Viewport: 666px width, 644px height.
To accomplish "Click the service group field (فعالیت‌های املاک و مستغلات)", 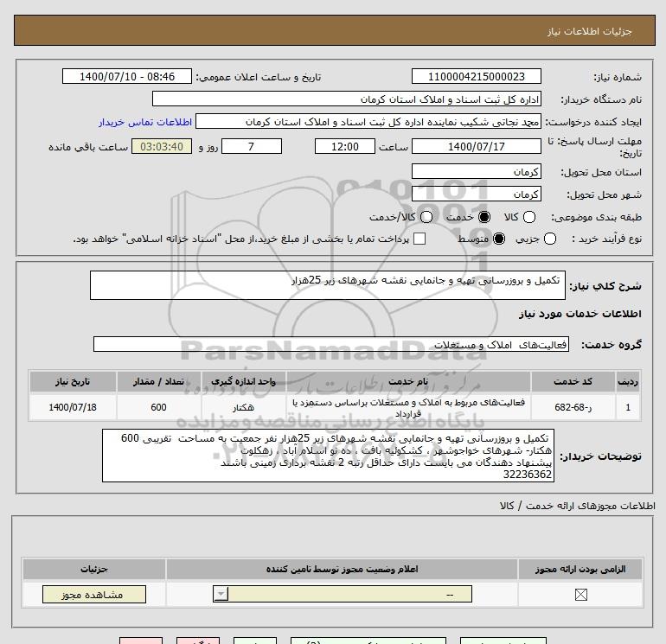I will pos(331,344).
